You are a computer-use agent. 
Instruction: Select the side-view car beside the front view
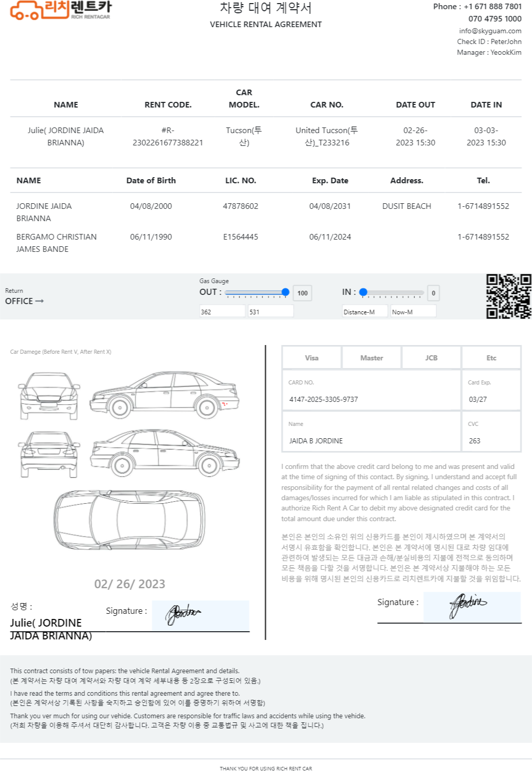pyautogui.click(x=165, y=395)
